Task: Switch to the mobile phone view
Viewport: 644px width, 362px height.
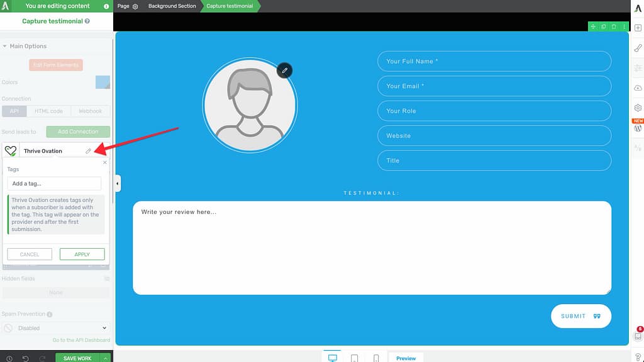Action: [x=376, y=358]
